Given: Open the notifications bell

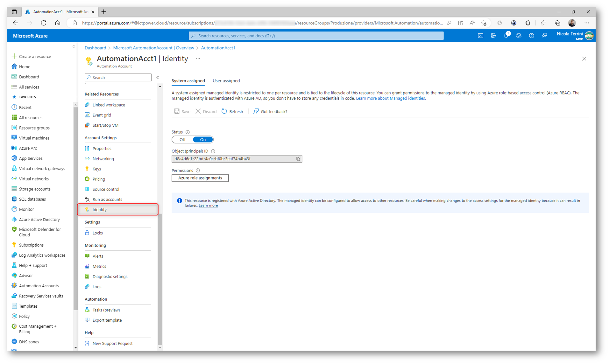Looking at the screenshot, I should (506, 36).
